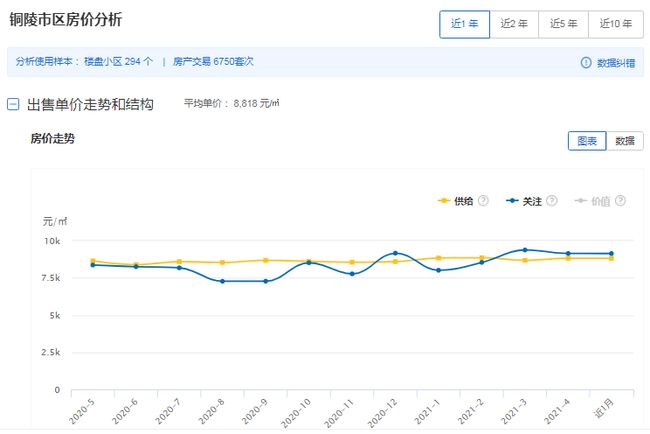Click the 近1月 axis label

pos(604,408)
